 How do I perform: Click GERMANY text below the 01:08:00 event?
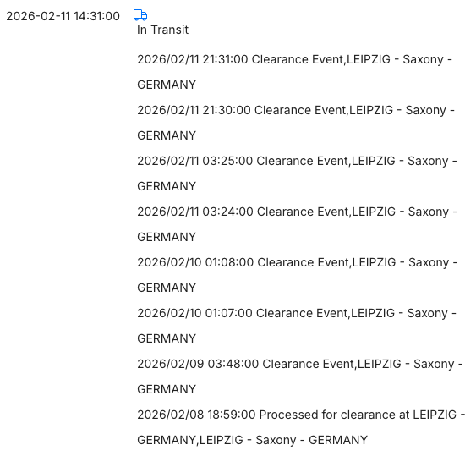tap(167, 288)
